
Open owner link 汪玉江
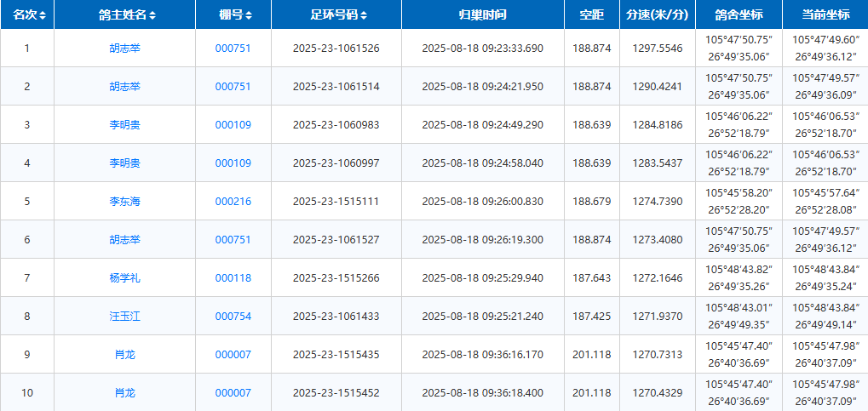[x=124, y=317]
